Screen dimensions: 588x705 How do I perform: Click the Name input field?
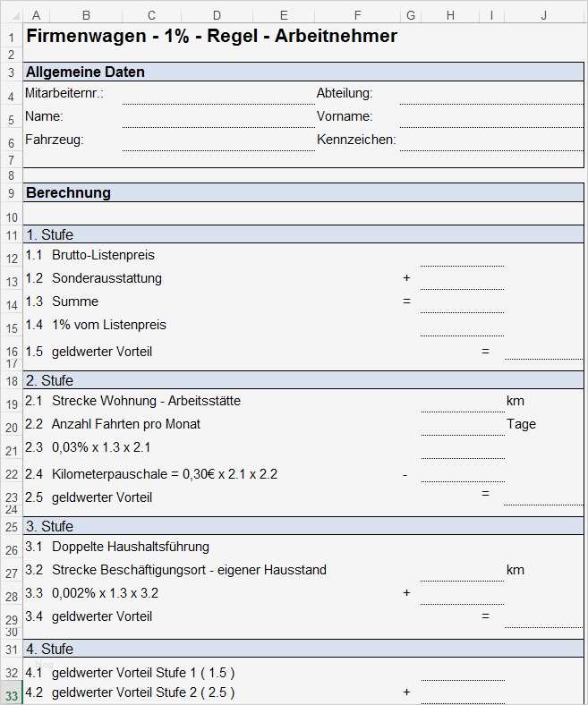[217, 117]
